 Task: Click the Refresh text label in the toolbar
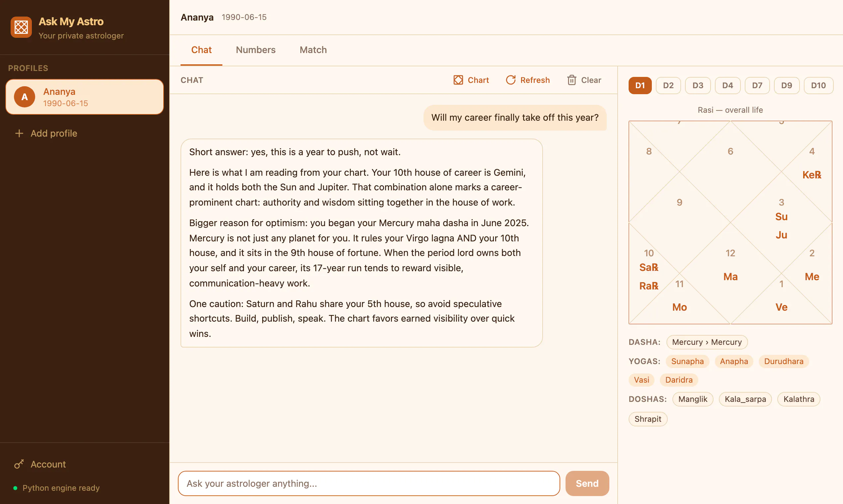[535, 80]
